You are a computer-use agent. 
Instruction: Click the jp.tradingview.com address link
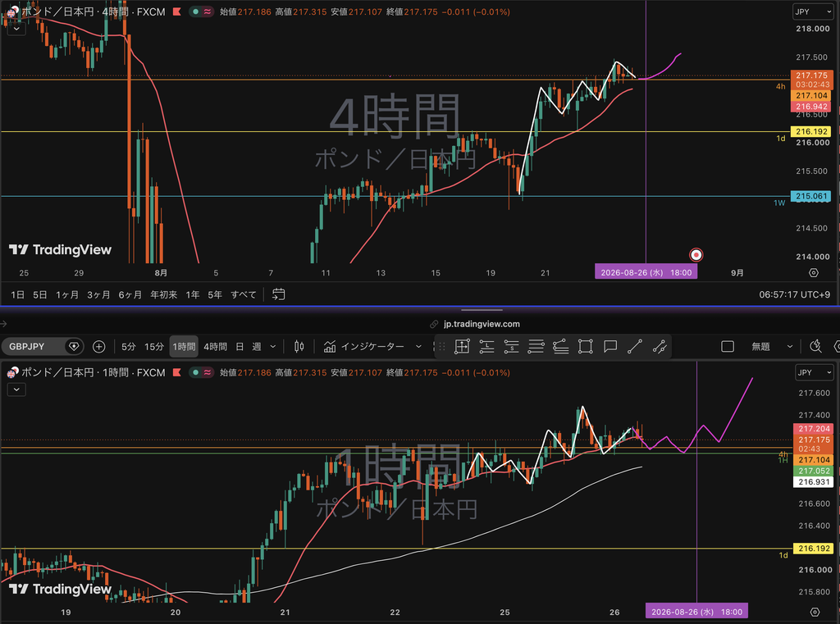click(481, 324)
